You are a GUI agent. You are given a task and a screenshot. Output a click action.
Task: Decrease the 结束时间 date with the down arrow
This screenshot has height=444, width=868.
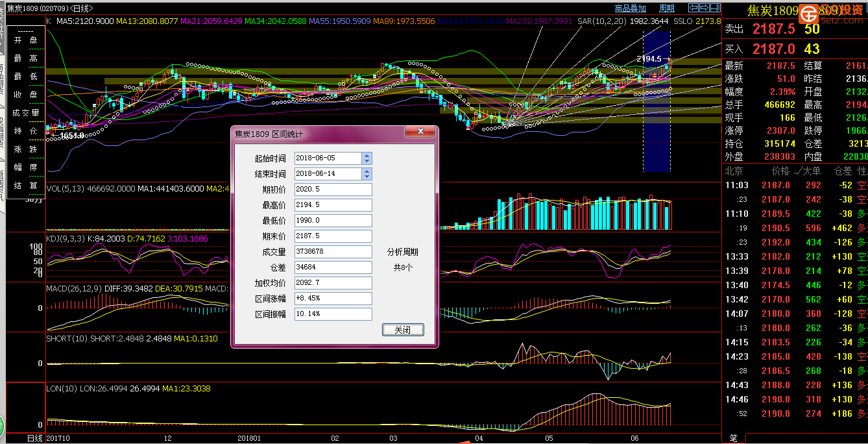pyautogui.click(x=367, y=177)
